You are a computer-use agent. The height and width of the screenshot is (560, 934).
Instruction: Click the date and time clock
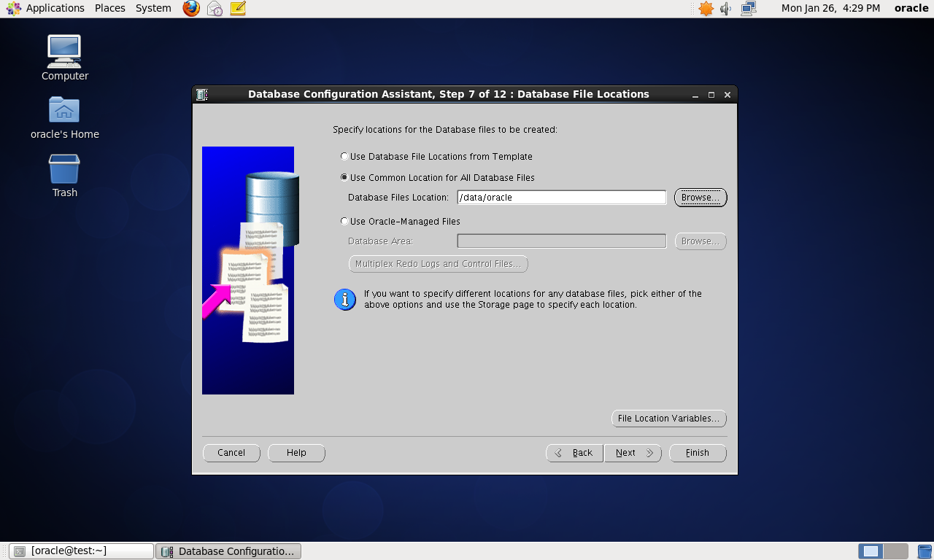[830, 9]
